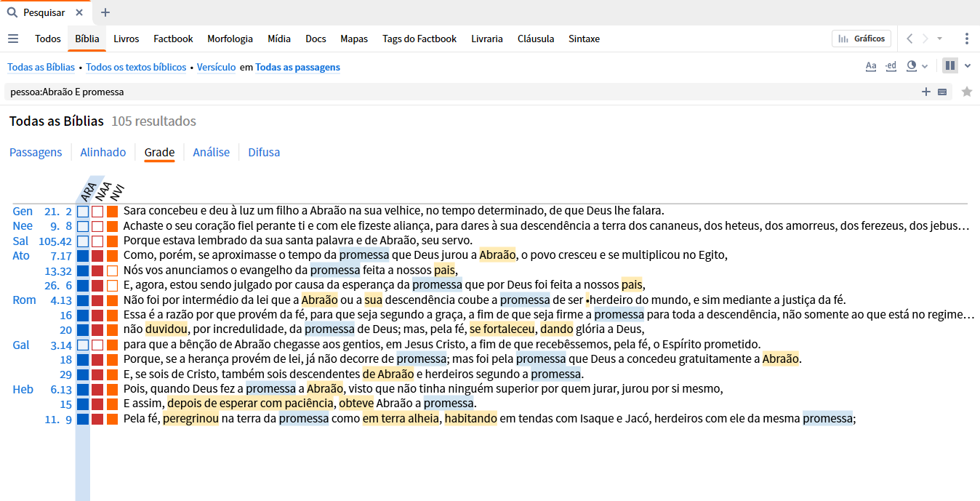Switch to the Livros tab
Screen dimensions: 980x501
pos(126,39)
